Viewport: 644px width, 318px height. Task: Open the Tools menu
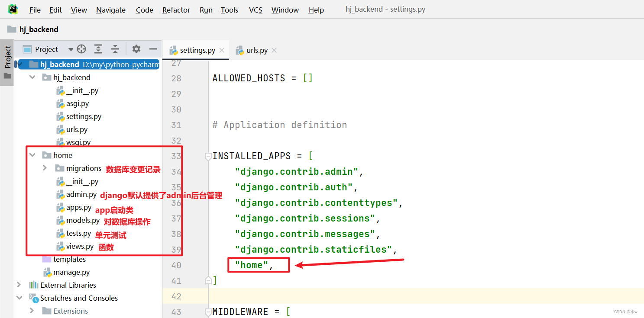coord(230,10)
